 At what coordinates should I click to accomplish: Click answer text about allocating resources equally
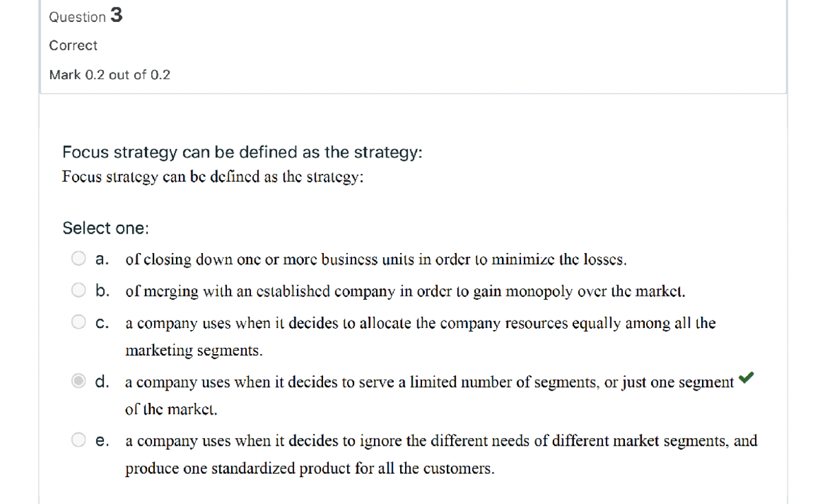(421, 336)
